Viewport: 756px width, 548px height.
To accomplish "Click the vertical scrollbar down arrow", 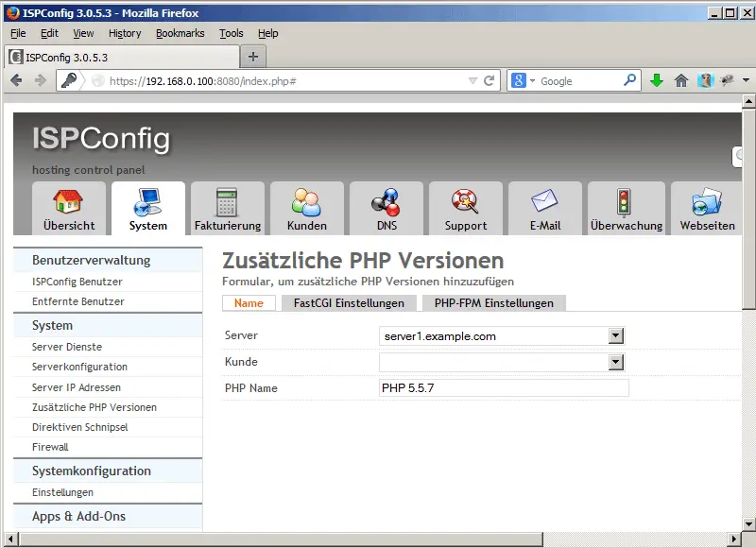I will (748, 523).
